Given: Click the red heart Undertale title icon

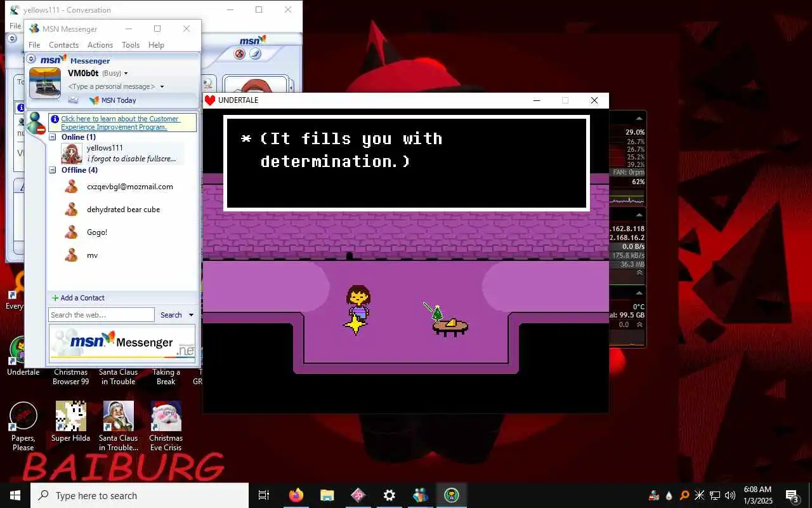Looking at the screenshot, I should (210, 100).
